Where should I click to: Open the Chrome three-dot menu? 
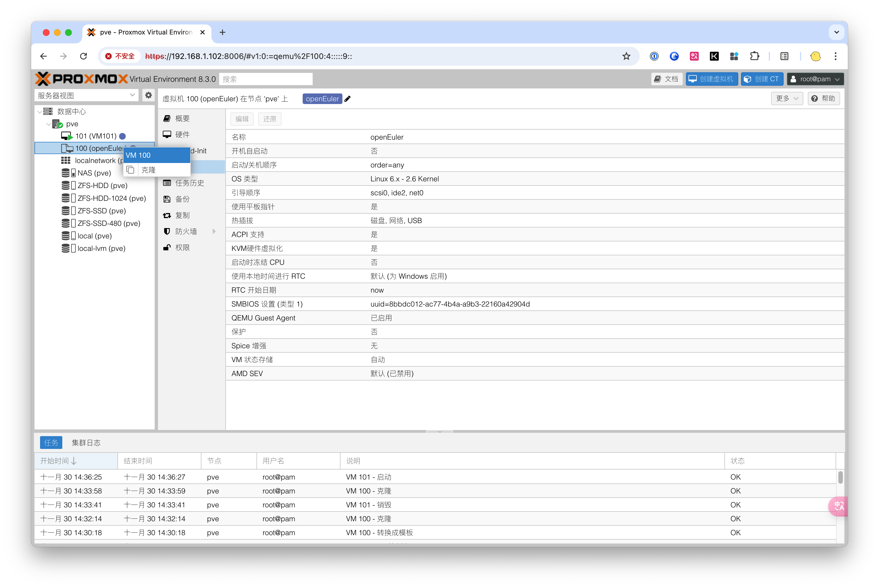pos(836,56)
